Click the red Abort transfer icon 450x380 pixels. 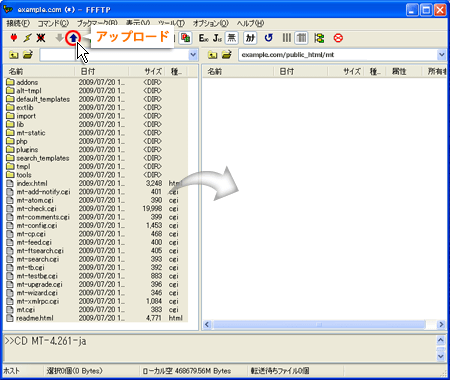pos(338,38)
